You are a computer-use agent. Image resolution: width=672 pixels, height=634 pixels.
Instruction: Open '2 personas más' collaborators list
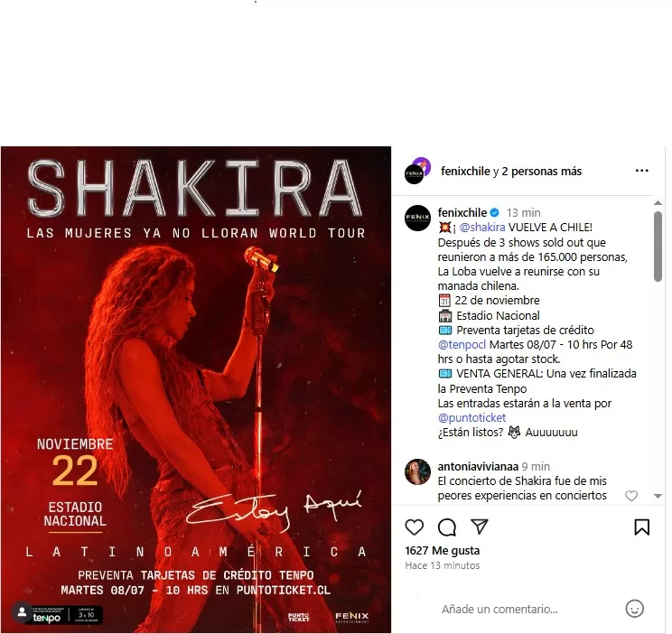(542, 172)
